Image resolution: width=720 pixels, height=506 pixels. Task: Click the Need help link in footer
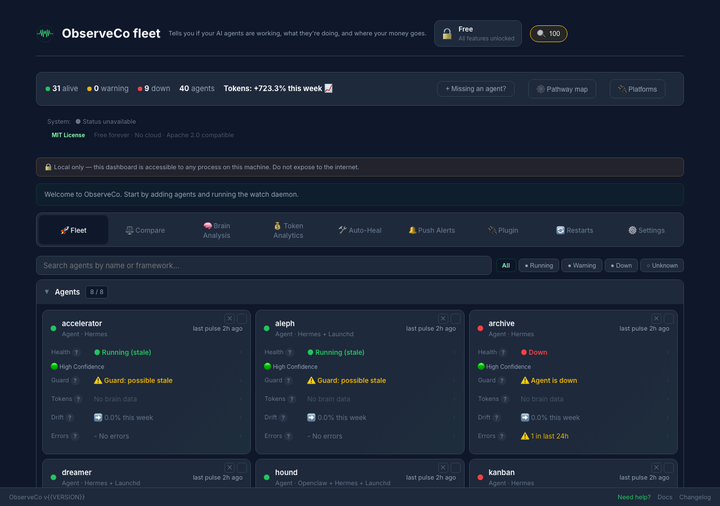634,497
